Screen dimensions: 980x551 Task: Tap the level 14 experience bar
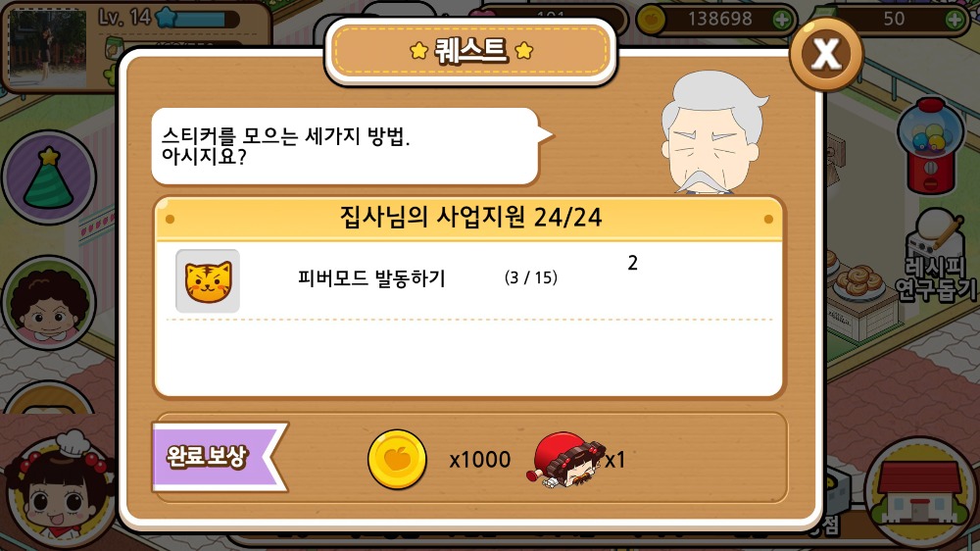199,18
